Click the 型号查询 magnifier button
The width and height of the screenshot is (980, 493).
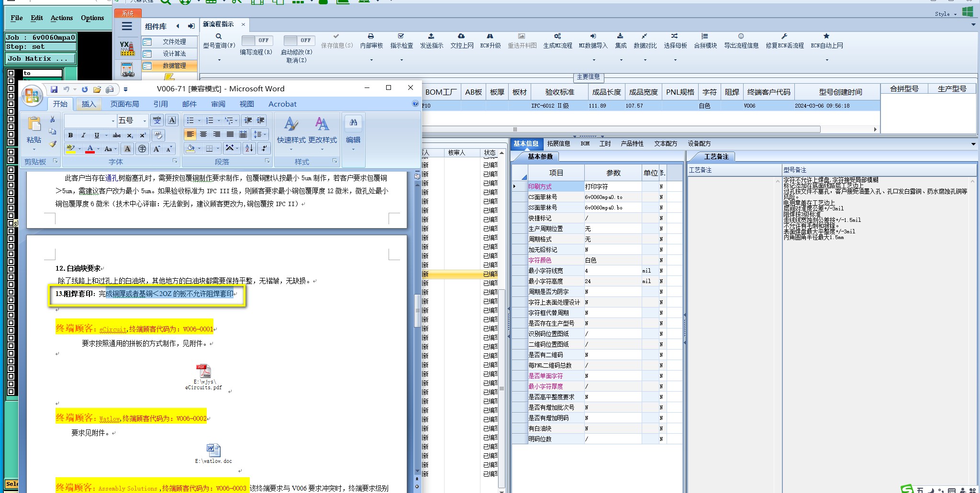coord(219,36)
